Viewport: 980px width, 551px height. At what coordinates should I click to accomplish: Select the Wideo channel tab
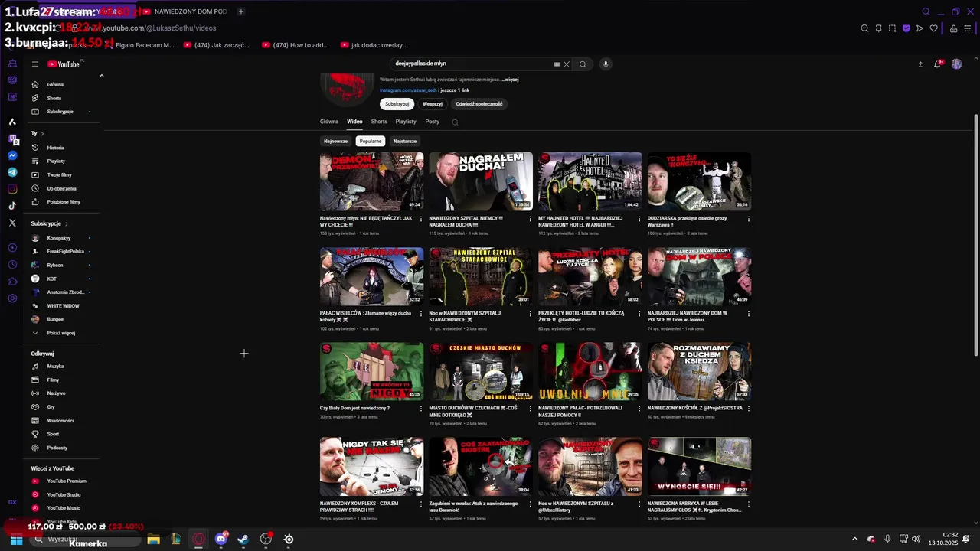[x=354, y=122]
